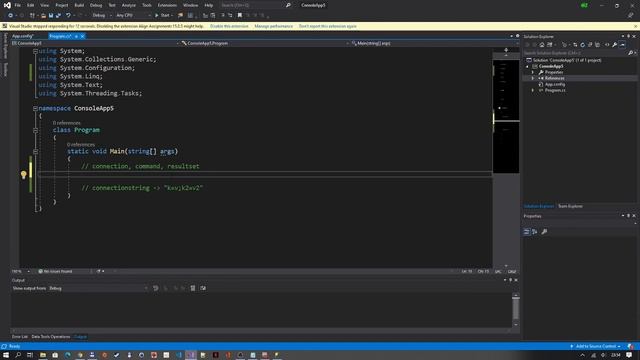
Task: Expand the References node in Solution Explorer
Action: (x=533, y=78)
